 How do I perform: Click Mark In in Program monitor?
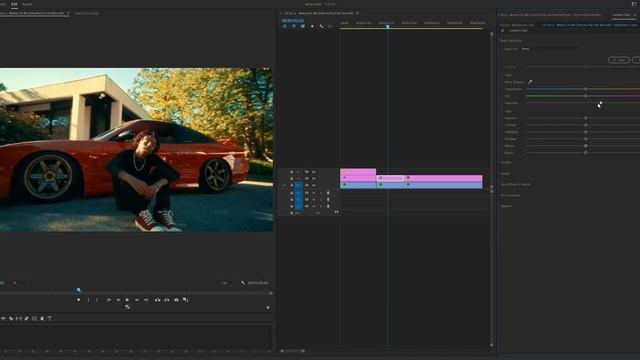point(88,300)
